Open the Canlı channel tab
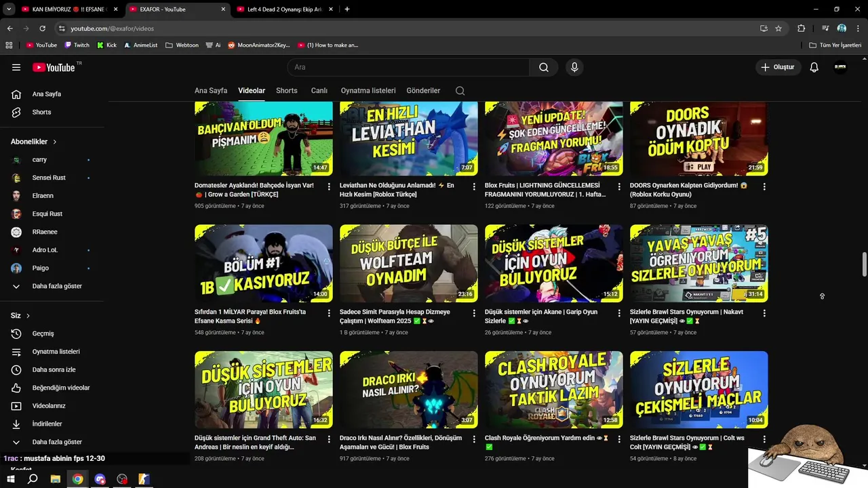 [319, 91]
